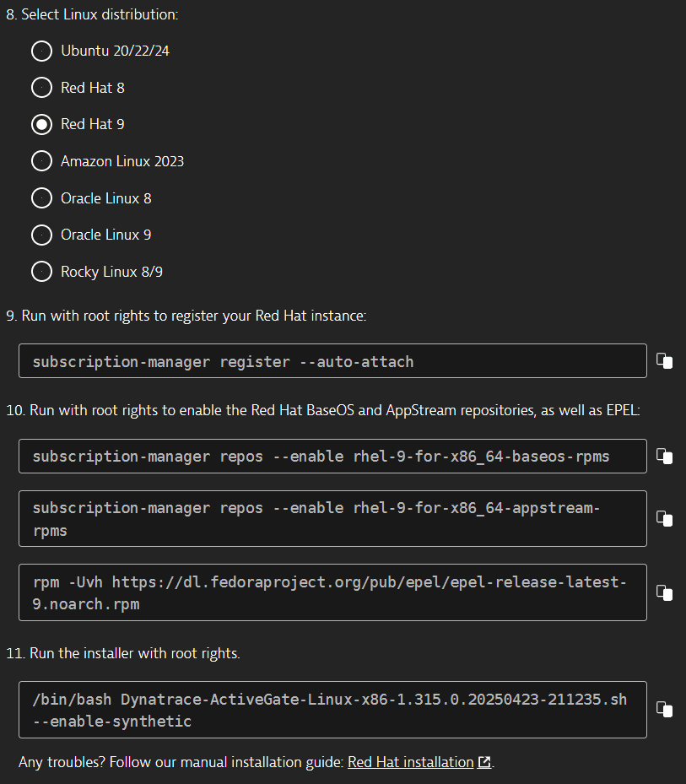Open the Red Hat installation guide link
This screenshot has height=784, width=686.
point(410,762)
